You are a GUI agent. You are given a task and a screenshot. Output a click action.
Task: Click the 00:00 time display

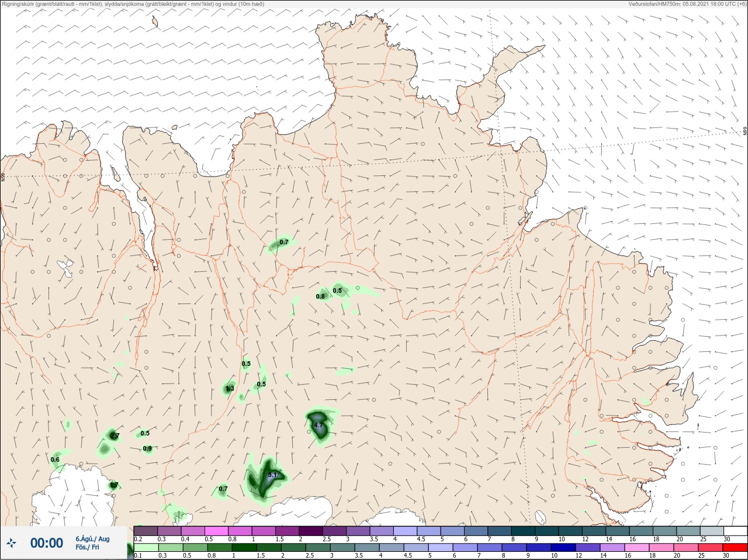tap(47, 543)
